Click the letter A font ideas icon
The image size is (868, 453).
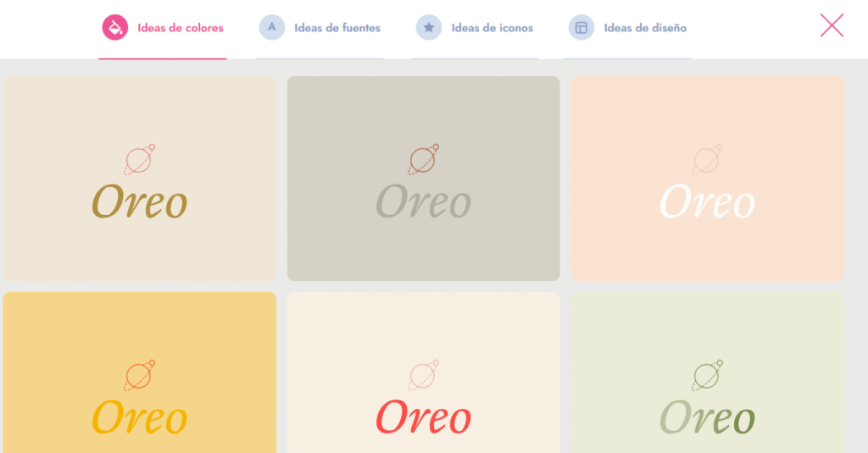click(272, 28)
